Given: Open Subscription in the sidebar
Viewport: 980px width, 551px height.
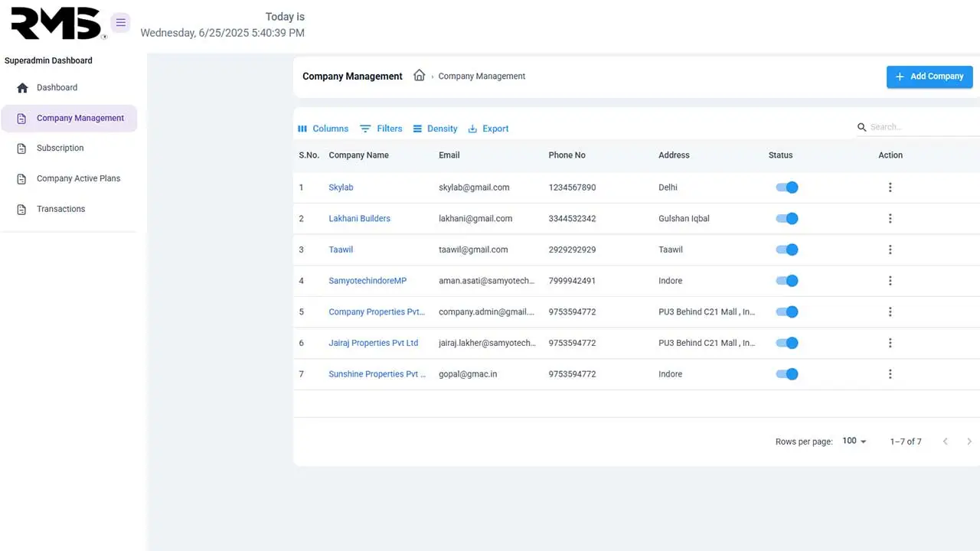Looking at the screenshot, I should point(69,148).
